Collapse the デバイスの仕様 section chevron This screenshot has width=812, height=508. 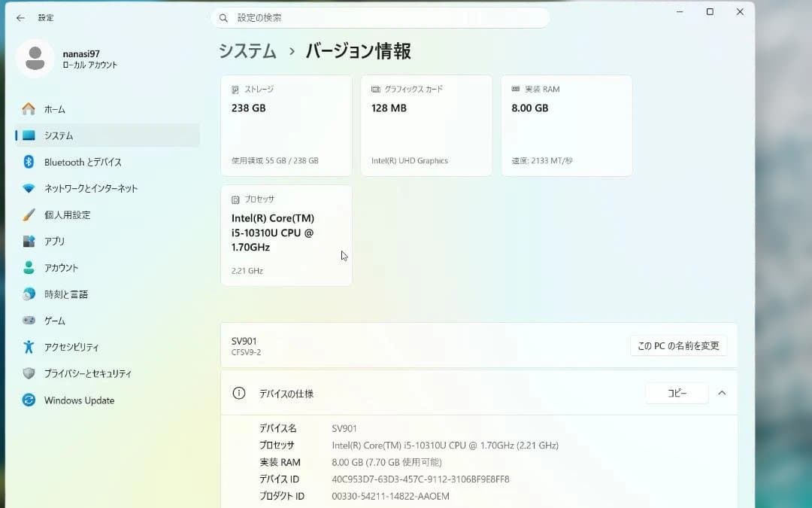click(722, 393)
